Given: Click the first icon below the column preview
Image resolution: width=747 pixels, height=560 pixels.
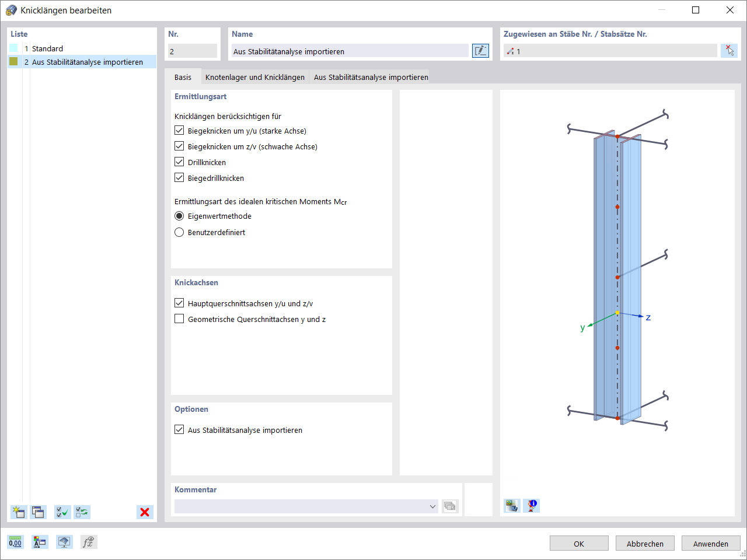Looking at the screenshot, I should point(512,505).
